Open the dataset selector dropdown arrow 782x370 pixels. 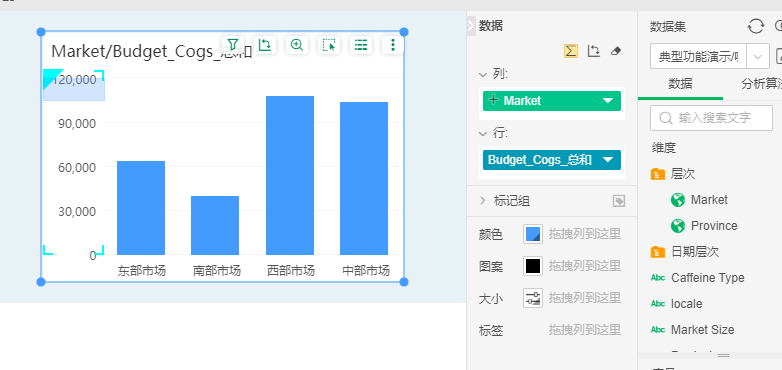point(758,57)
